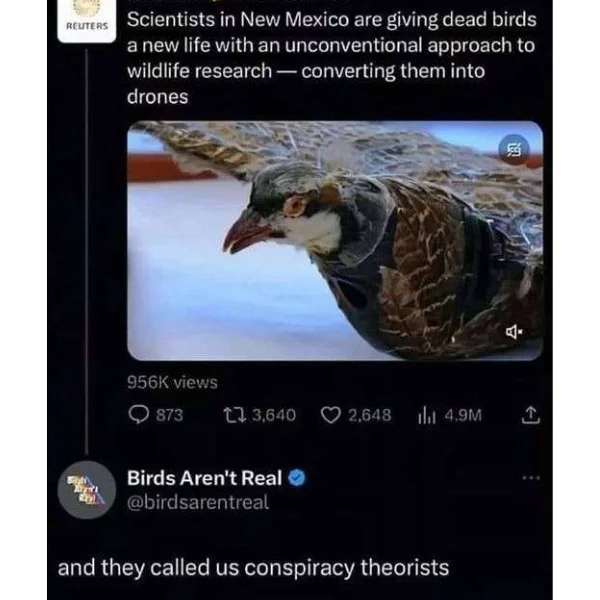Screen dimensions: 600x600
Task: Open the @birdsarentreal handle link
Action: (x=198, y=502)
